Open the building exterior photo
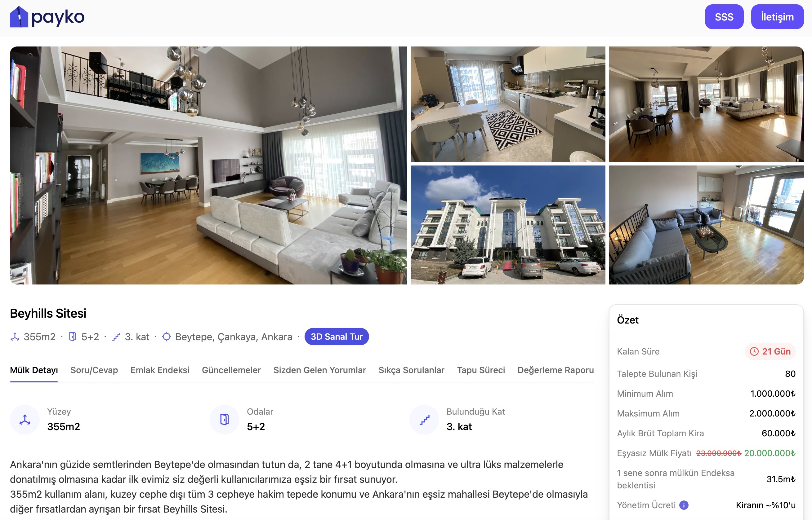Image resolution: width=812 pixels, height=520 pixels. pyautogui.click(x=508, y=225)
